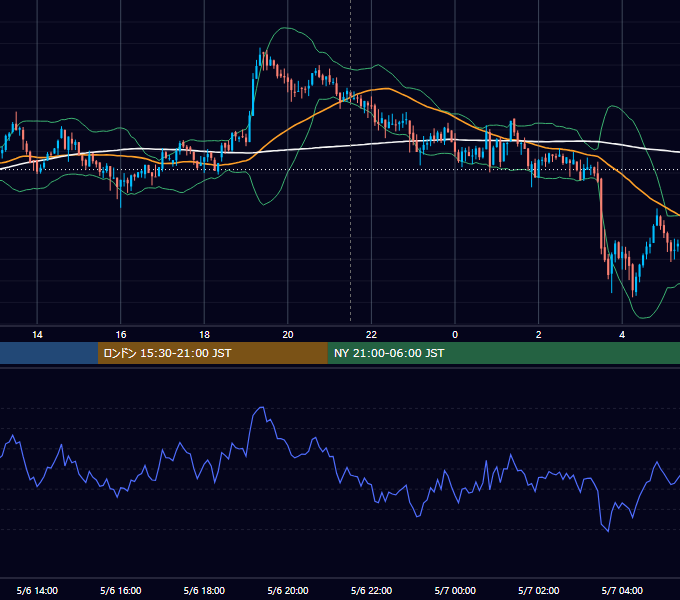Click the blue session bar before ロンドン
Viewport: 680px width, 600px height.
pyautogui.click(x=49, y=353)
